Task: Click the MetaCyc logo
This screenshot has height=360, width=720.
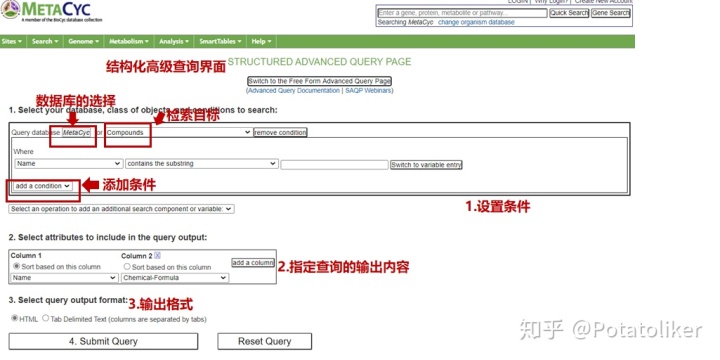Action: 51,11
